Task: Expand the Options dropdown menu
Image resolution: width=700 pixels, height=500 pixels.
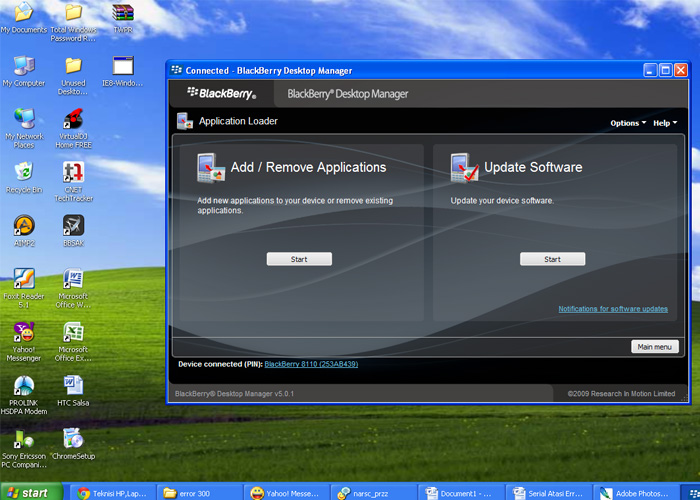Action: [x=628, y=123]
